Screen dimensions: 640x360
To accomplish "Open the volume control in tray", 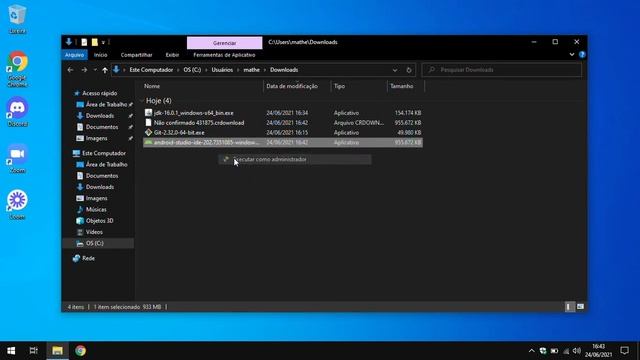I will [577, 351].
